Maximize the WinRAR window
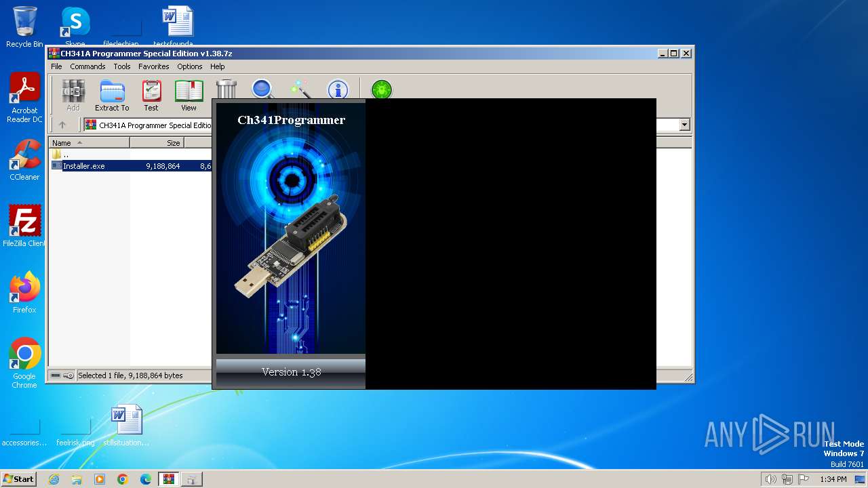Screen dimensions: 868x488 click(673, 54)
